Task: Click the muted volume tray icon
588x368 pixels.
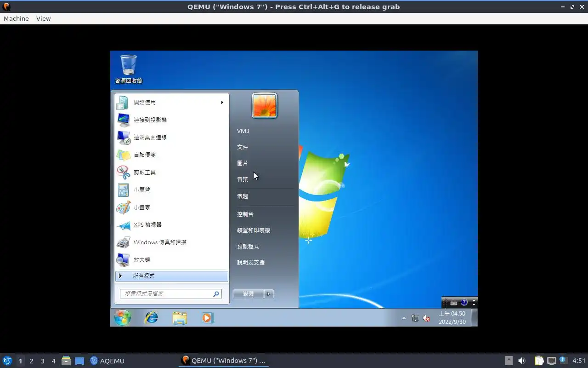Action: [426, 318]
